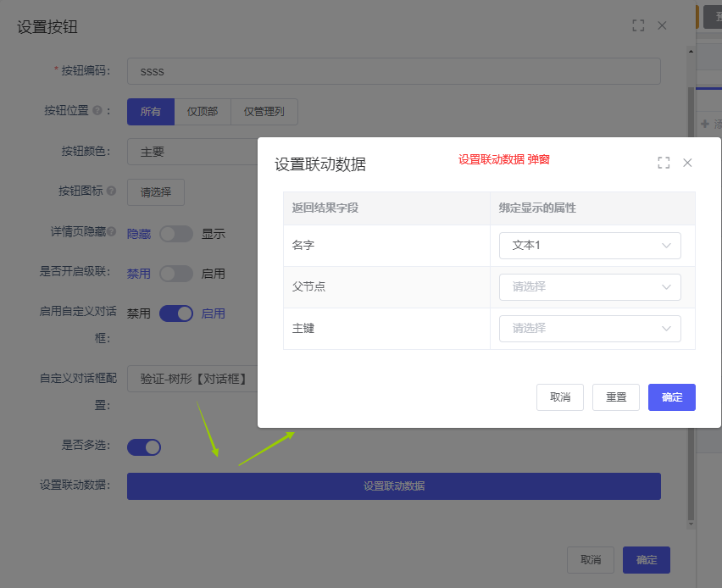Click the wide 设置联动数据 button
The height and width of the screenshot is (588, 722).
(393, 486)
